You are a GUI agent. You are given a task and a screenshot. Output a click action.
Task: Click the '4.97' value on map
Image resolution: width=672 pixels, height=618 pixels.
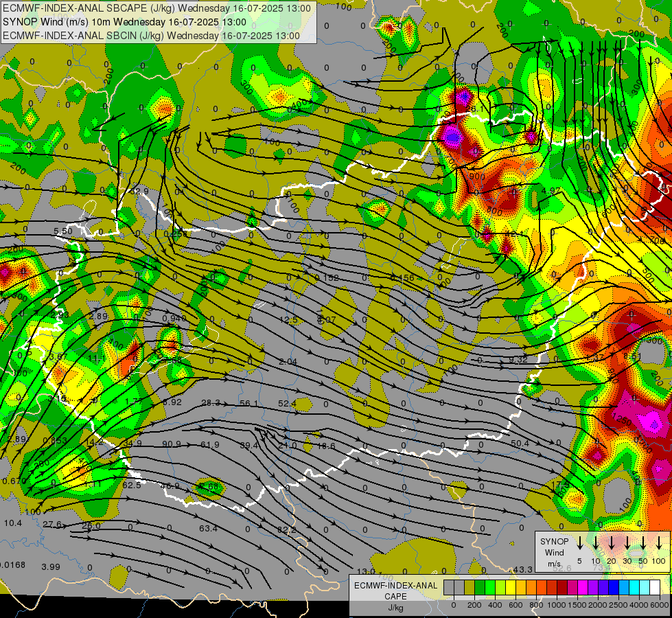[551, 190]
